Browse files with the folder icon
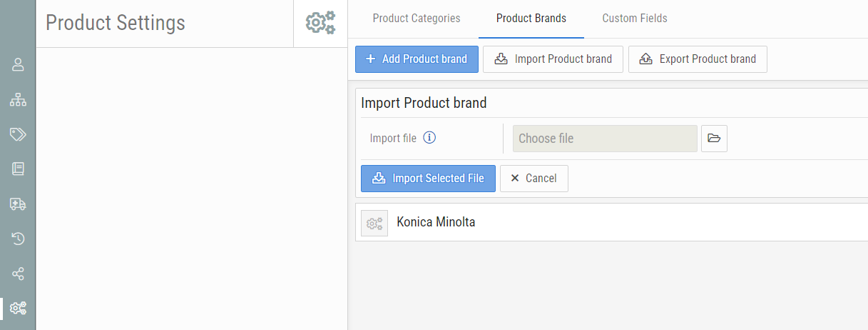The height and width of the screenshot is (330, 868). pos(714,139)
